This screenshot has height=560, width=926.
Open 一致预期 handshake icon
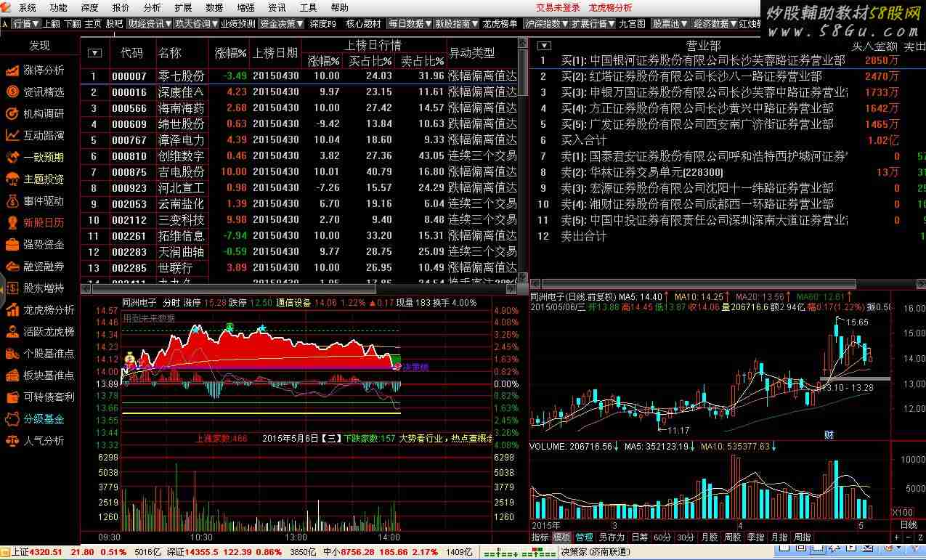tap(12, 158)
